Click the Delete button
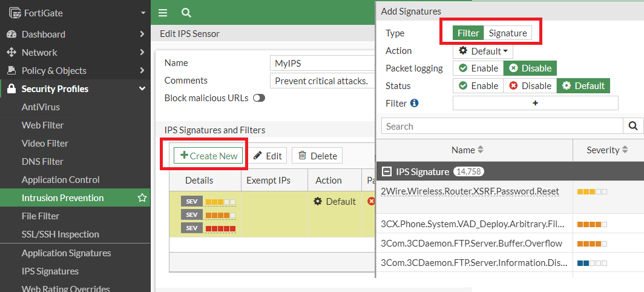This screenshot has width=644, height=292. point(317,156)
